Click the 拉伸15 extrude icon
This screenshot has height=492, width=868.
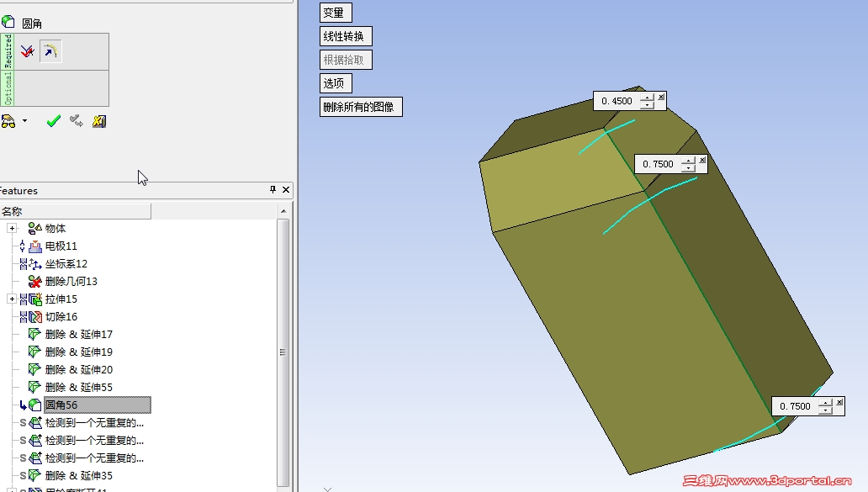34,299
